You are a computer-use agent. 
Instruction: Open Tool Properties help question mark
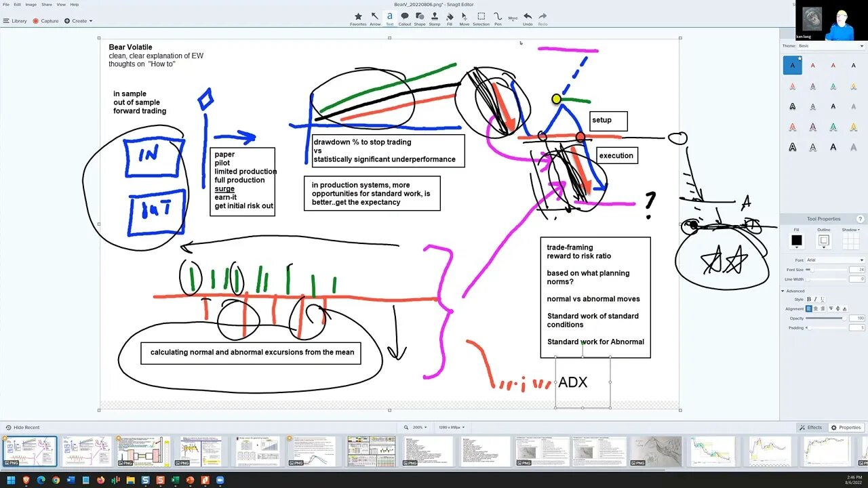[x=860, y=219]
